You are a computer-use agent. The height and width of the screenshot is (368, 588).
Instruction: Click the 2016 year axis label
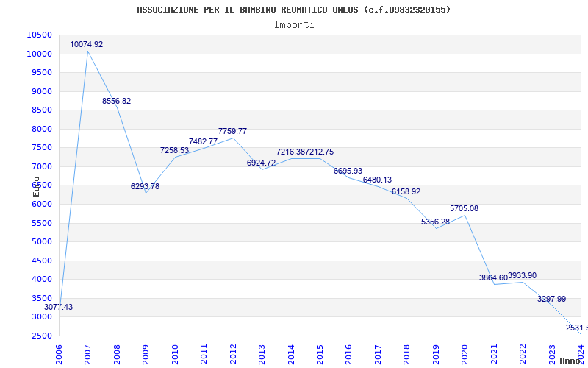click(x=348, y=354)
